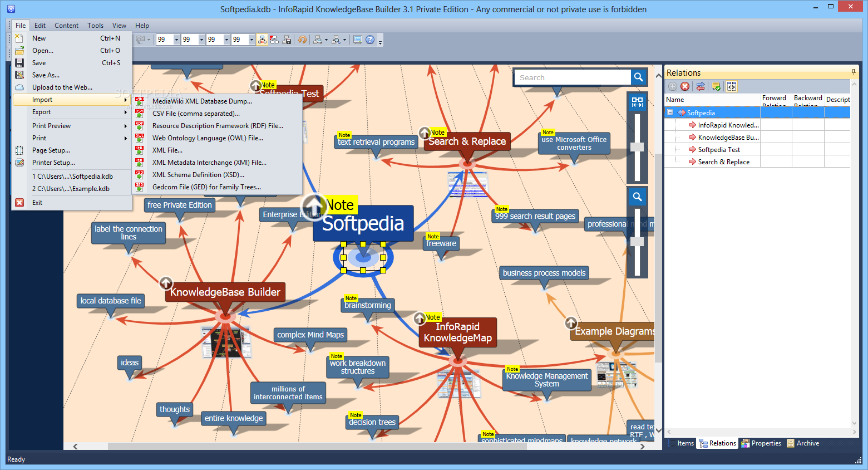Click the lower zoom slider handle
Screen dimensions: 868x470
(x=637, y=242)
